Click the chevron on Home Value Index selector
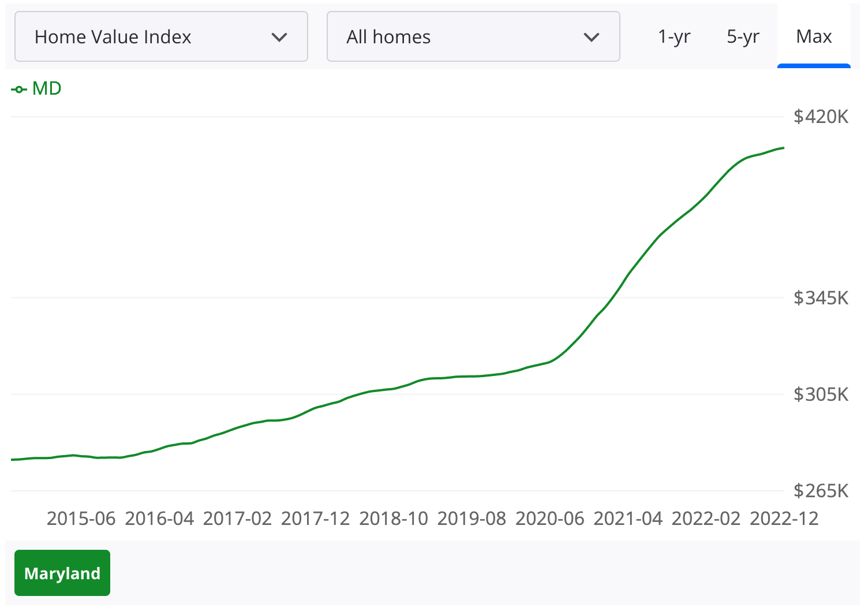Image resolution: width=868 pixels, height=611 pixels. (279, 36)
